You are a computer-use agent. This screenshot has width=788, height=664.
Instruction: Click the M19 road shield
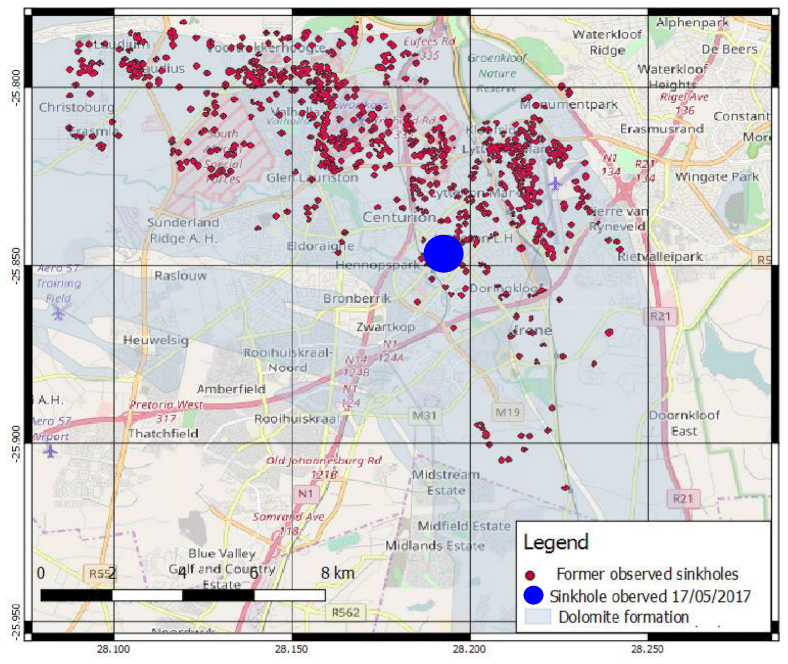507,411
